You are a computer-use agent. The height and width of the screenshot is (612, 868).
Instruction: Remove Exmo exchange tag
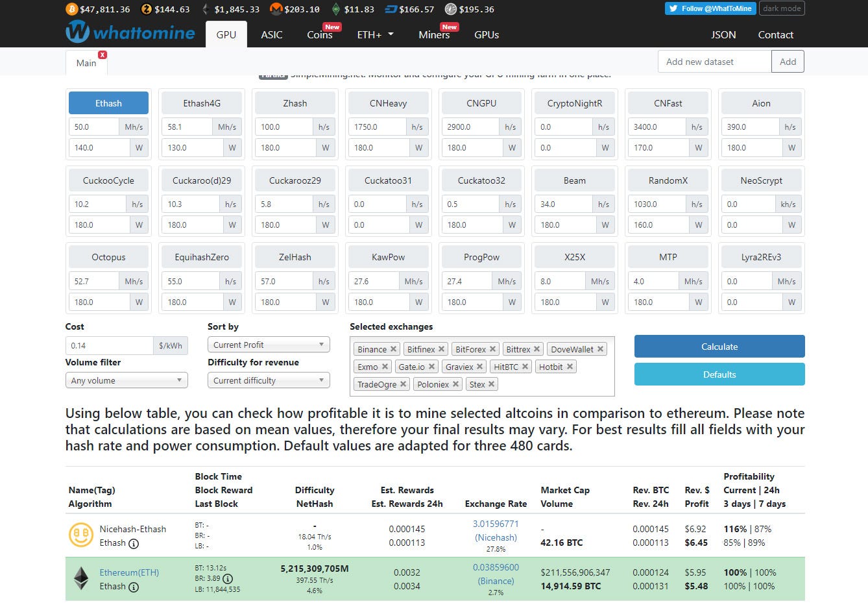click(385, 366)
